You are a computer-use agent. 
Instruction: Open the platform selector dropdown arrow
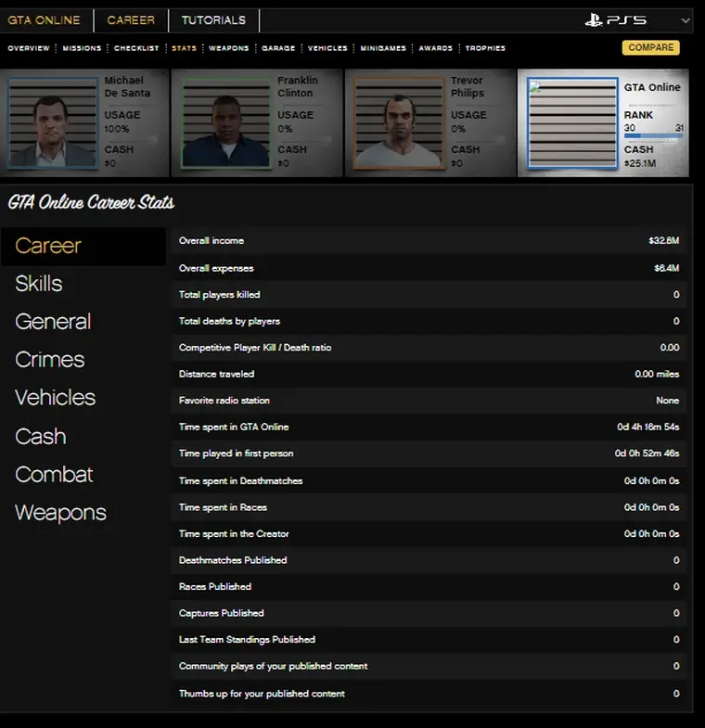click(x=686, y=20)
